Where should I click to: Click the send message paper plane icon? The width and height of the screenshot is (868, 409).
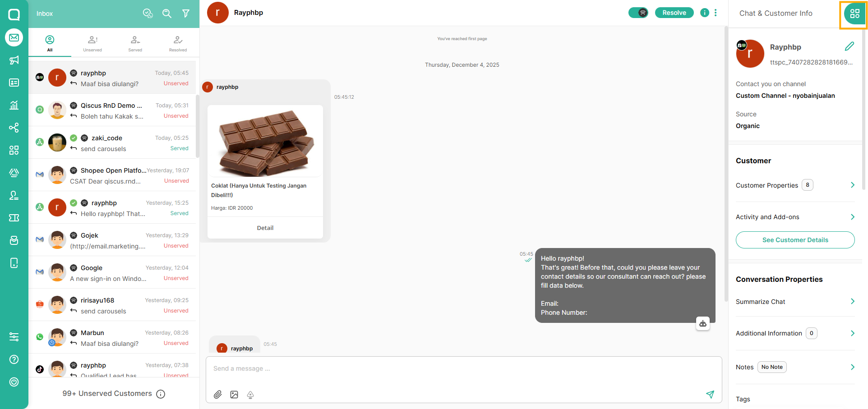710,395
